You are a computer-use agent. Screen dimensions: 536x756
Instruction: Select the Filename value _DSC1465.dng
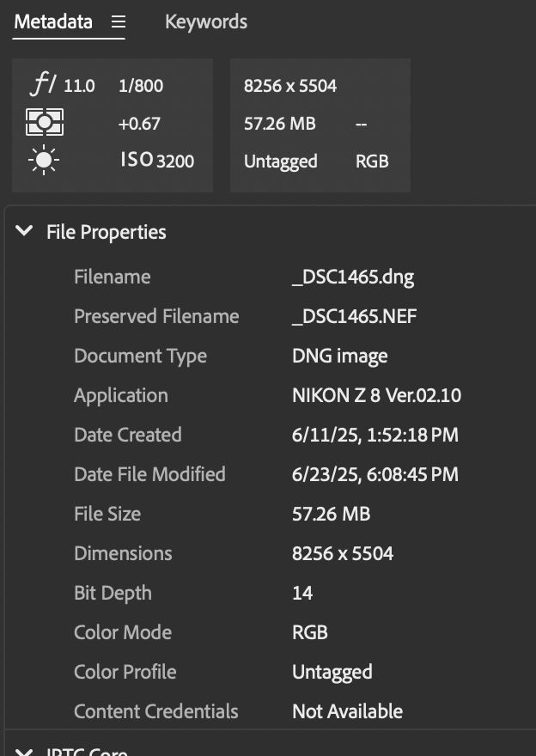click(352, 277)
